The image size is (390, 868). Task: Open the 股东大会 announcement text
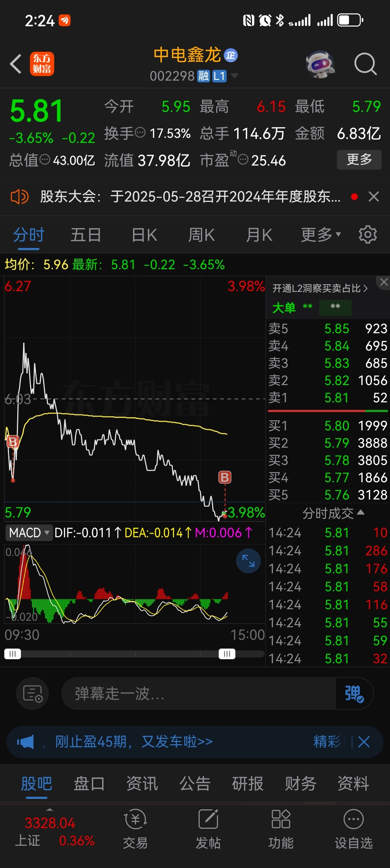pyautogui.click(x=190, y=197)
